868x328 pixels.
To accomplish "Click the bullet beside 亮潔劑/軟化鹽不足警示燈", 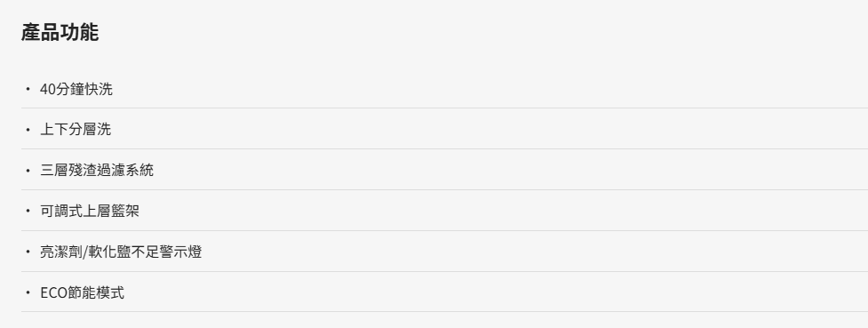I will coord(28,252).
